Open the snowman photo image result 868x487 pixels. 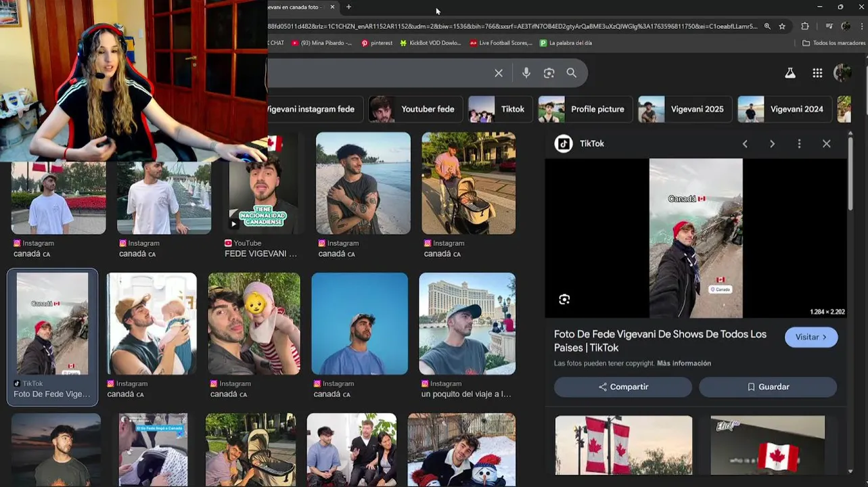click(461, 450)
